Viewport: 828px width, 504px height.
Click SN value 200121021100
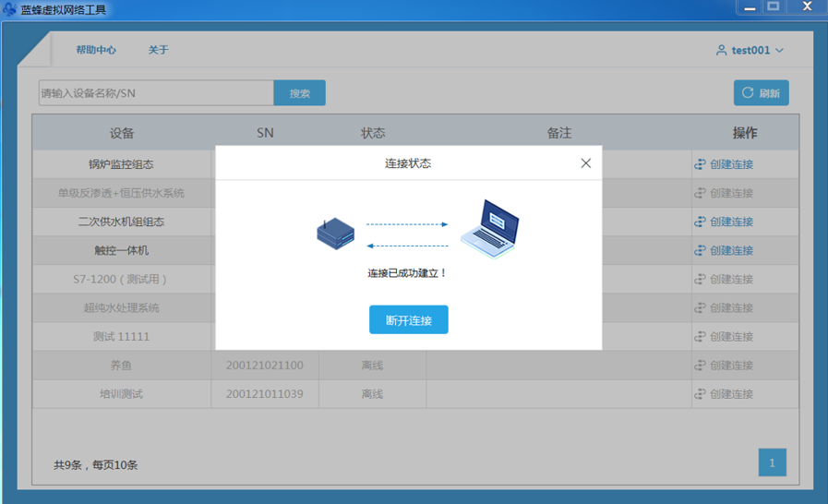click(265, 365)
